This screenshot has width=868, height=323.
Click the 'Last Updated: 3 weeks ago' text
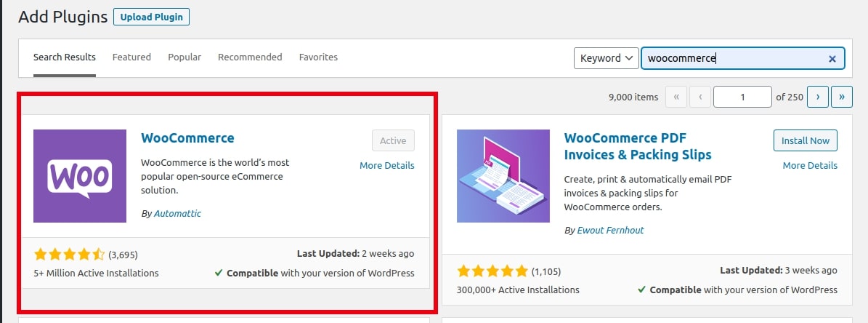pos(779,271)
